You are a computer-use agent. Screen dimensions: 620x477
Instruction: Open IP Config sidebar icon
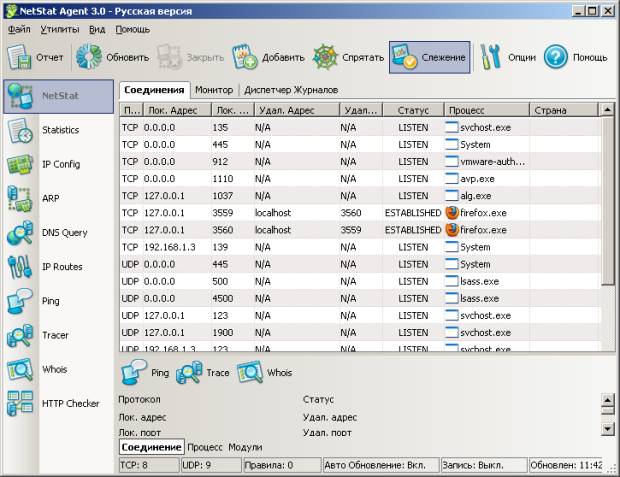[20, 164]
